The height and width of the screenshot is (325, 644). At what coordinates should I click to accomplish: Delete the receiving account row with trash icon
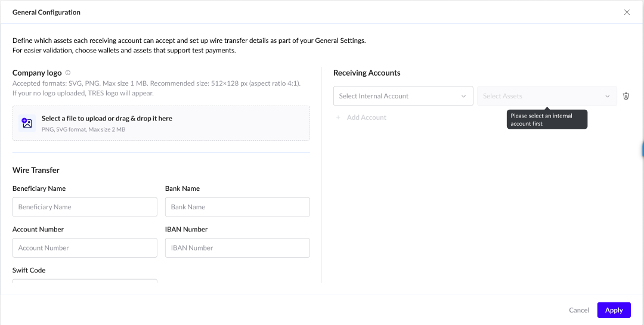click(626, 96)
